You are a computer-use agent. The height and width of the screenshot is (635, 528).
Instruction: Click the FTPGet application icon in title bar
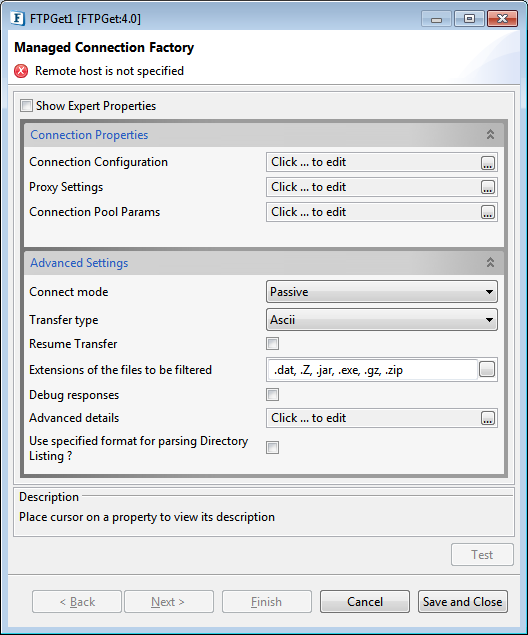[x=18, y=19]
